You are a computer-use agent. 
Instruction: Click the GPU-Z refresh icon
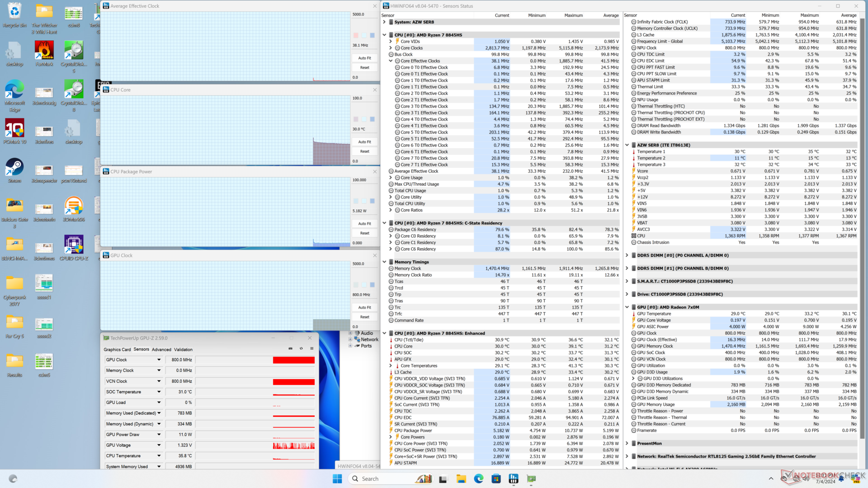301,349
